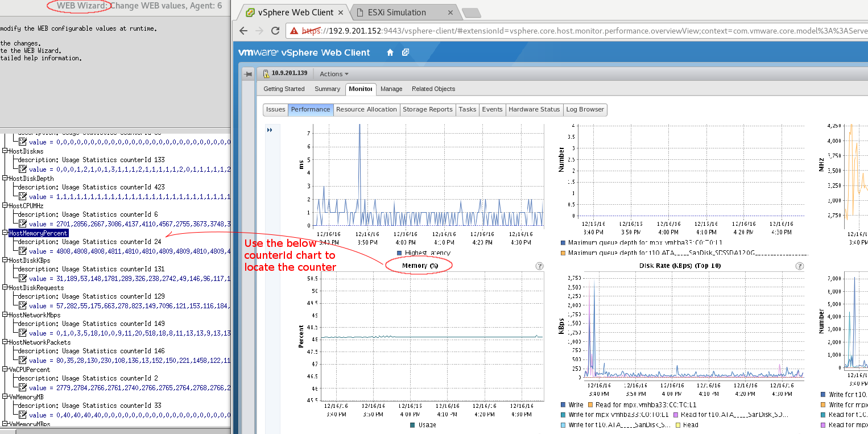
Task: Click the host icon next to 10.9.201.139
Action: pos(265,73)
